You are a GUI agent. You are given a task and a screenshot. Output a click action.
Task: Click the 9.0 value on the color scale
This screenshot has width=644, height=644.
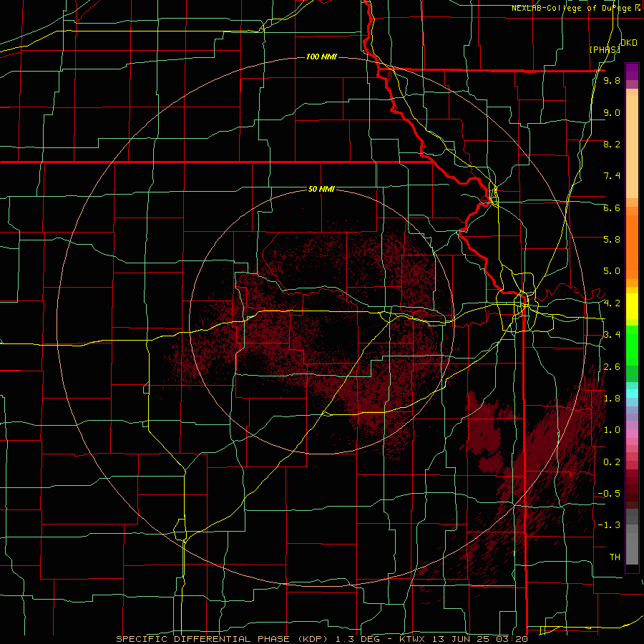click(x=612, y=113)
